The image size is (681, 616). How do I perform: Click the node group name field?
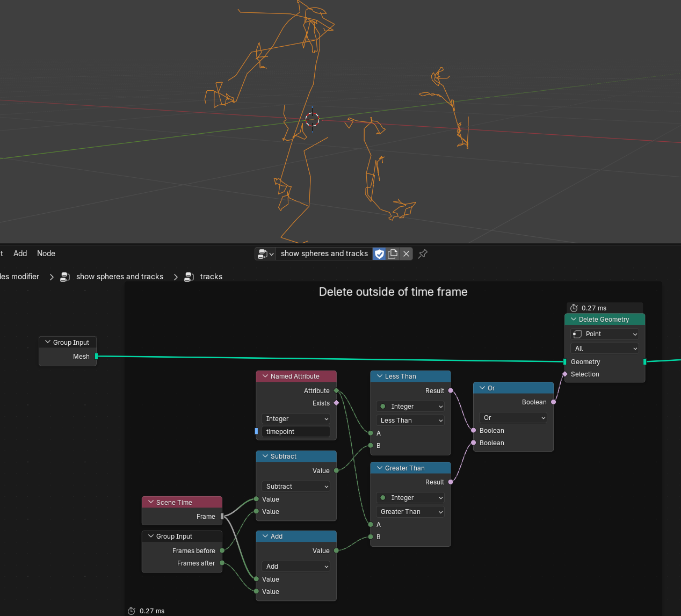tap(324, 254)
